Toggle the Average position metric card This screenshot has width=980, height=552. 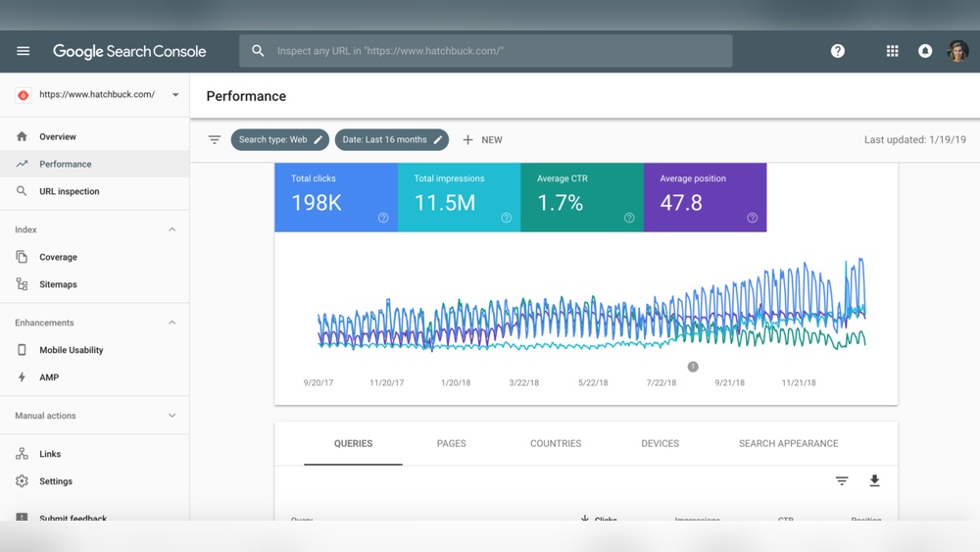pyautogui.click(x=705, y=197)
